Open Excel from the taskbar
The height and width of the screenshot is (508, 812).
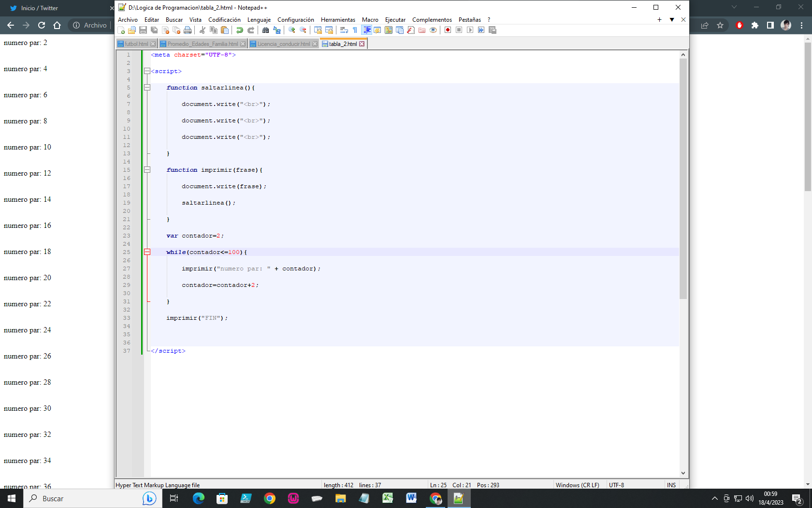click(x=388, y=498)
